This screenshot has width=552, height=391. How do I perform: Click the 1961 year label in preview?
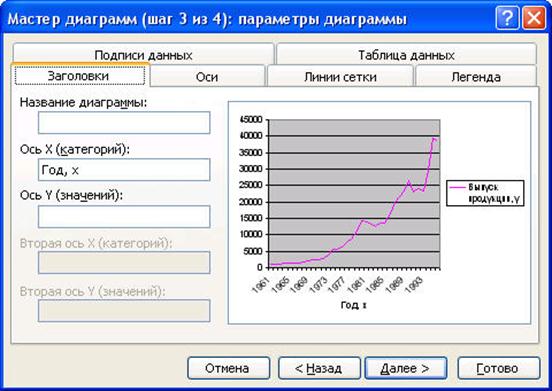click(261, 285)
